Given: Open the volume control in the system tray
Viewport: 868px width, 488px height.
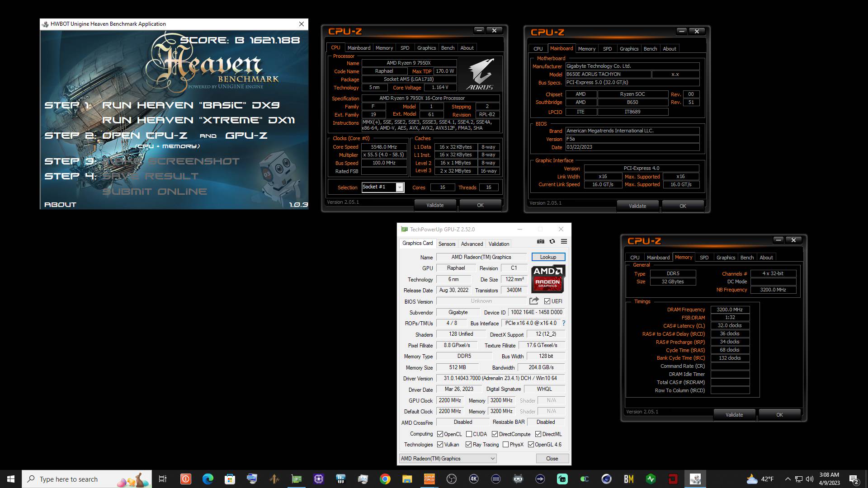Looking at the screenshot, I should (809, 479).
